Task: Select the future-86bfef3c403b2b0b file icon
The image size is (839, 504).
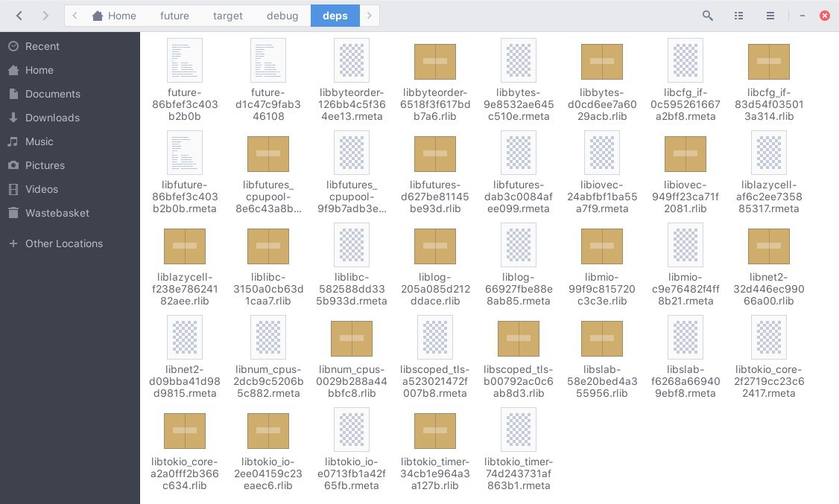Action: (x=185, y=60)
